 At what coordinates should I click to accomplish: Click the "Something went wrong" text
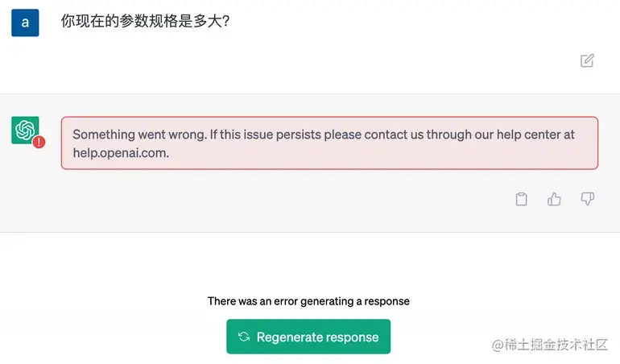point(139,134)
